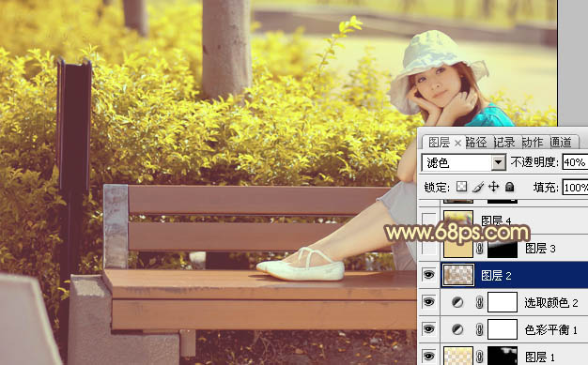Show the hidden 图层 4 layer
This screenshot has width=588, height=365.
coord(429,221)
